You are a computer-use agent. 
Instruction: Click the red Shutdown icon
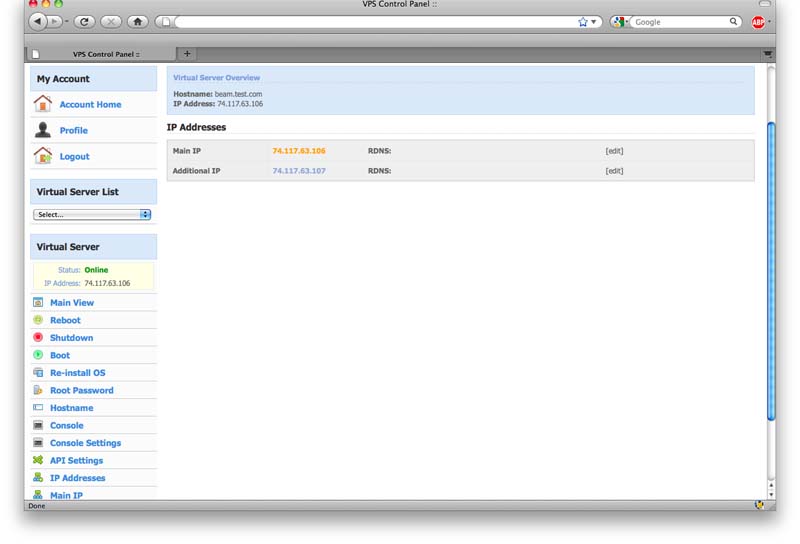[x=38, y=338]
